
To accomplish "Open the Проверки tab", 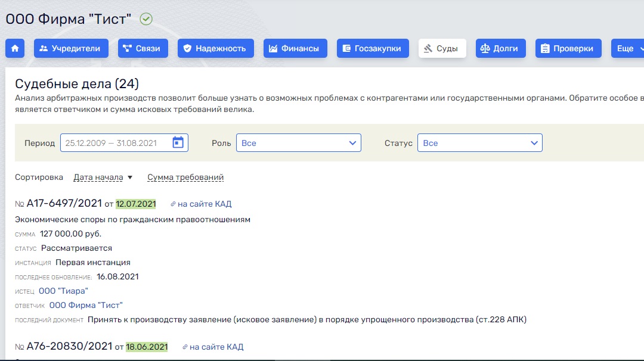I will click(x=568, y=48).
